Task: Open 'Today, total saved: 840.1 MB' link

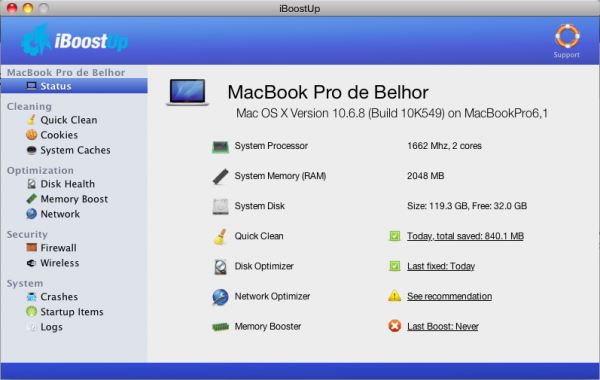Action: click(465, 236)
